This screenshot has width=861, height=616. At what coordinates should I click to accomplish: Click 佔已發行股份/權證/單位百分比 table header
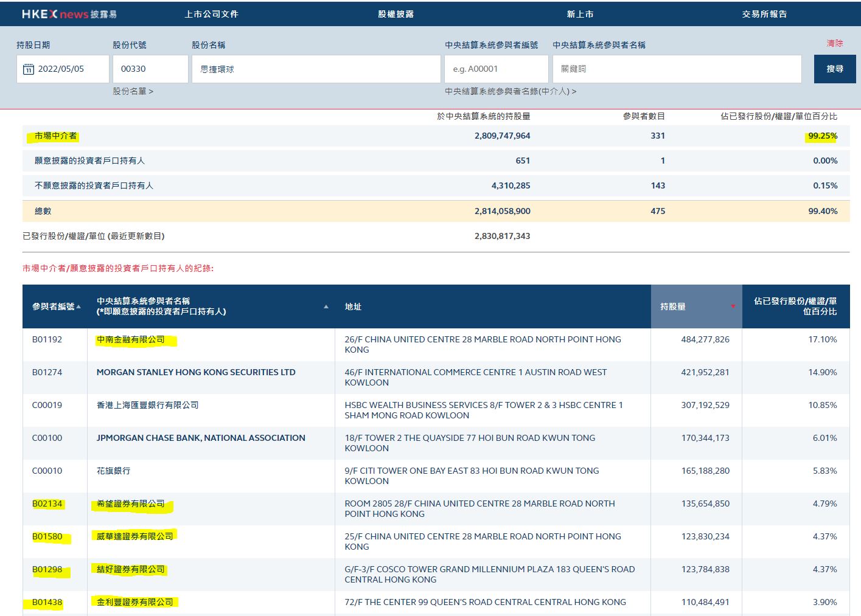pos(795,306)
